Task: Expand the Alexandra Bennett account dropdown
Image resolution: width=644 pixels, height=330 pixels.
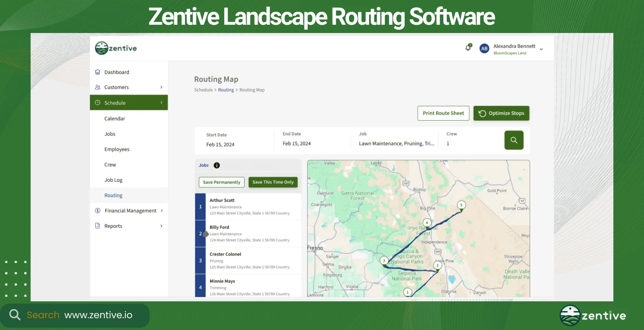Action: [541, 49]
